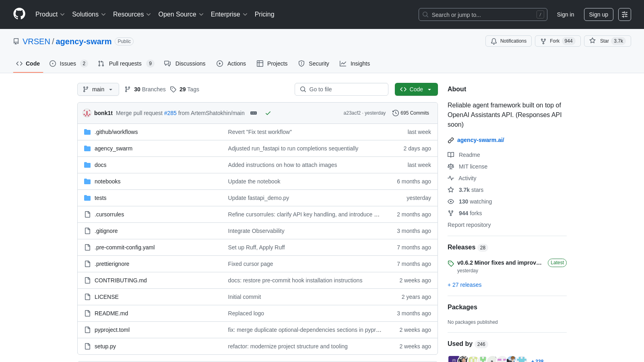
Task: Expand the Product menu
Action: click(50, 14)
